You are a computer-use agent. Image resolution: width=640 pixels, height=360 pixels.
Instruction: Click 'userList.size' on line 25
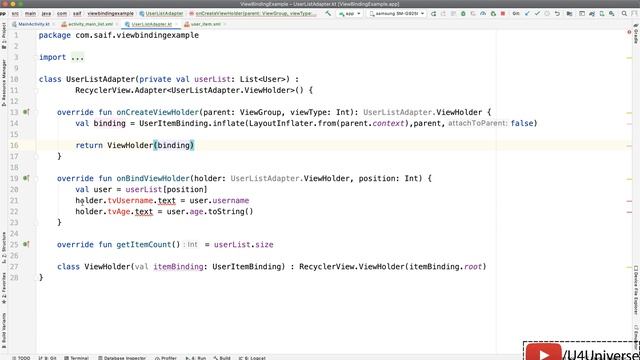pos(244,244)
